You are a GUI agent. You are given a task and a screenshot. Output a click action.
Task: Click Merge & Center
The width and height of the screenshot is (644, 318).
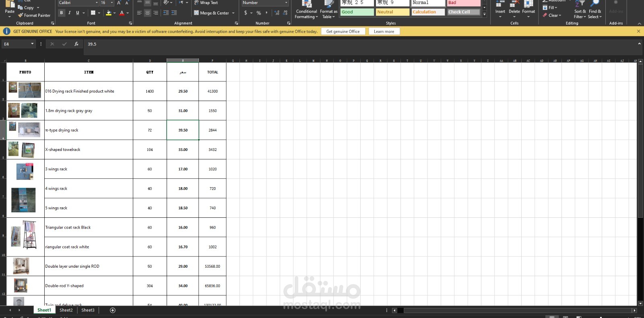[211, 13]
